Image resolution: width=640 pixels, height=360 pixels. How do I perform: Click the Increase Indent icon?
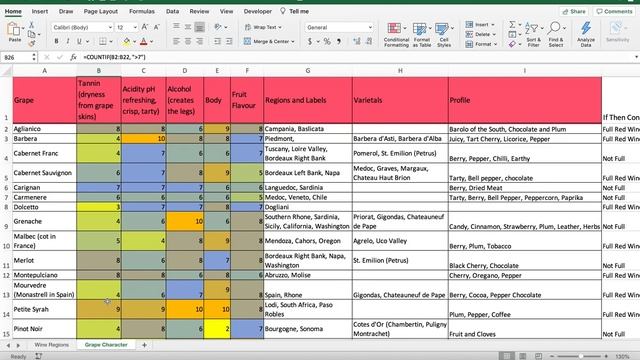point(229,41)
